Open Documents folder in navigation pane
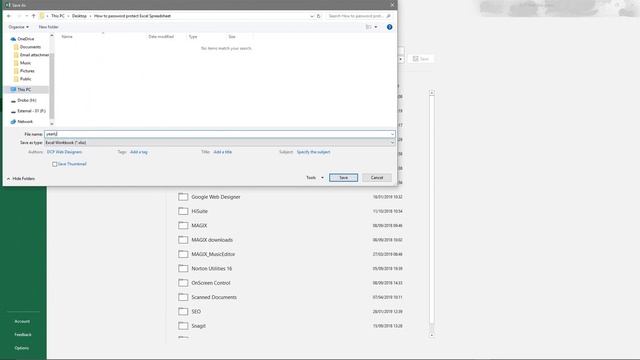This screenshot has height=360, width=640. [30, 47]
